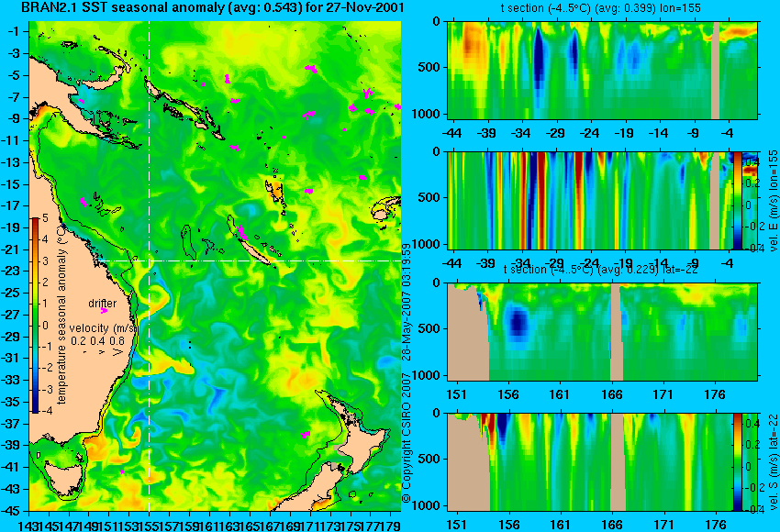
Task: Click the eastward velocity section plot for lon=155
Action: (x=590, y=200)
